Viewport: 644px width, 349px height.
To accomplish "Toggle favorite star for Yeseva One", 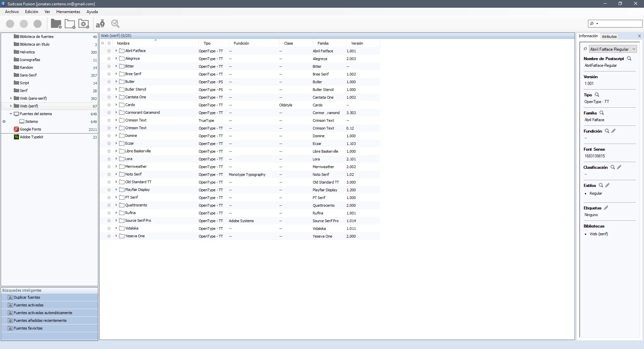I will click(109, 236).
